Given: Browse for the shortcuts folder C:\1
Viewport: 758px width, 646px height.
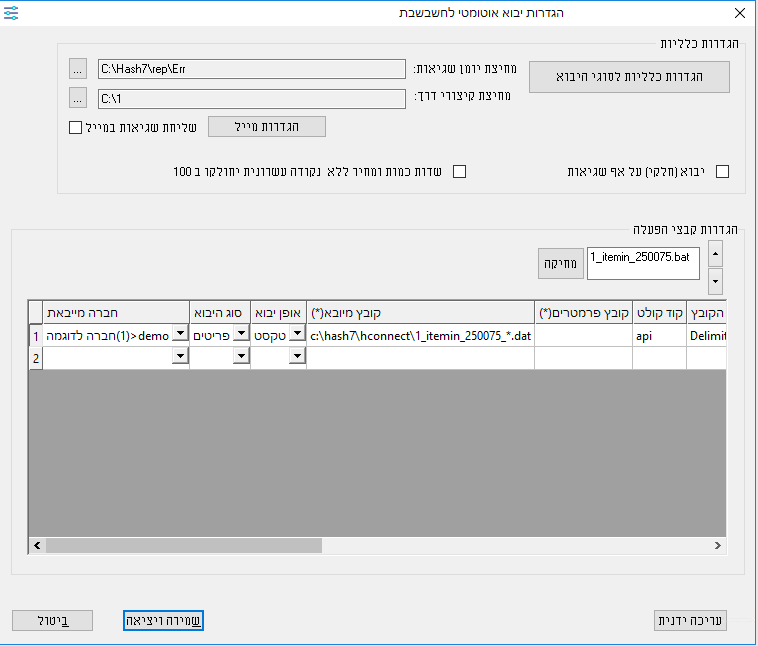Looking at the screenshot, I should point(78,98).
